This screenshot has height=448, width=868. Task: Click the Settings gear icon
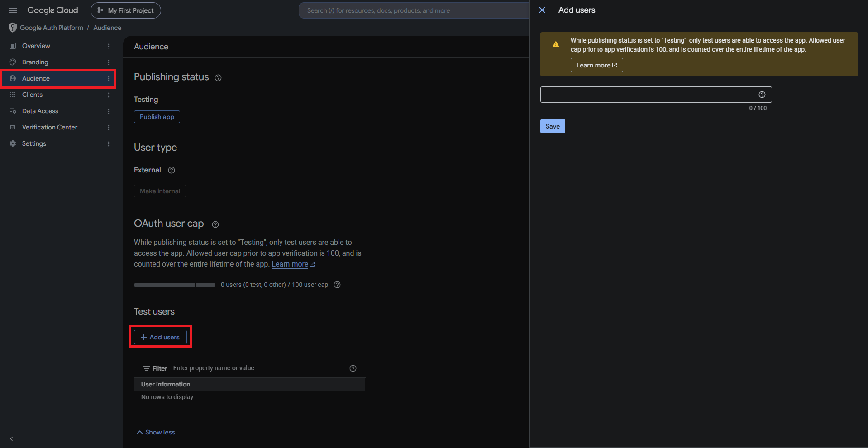pos(13,143)
